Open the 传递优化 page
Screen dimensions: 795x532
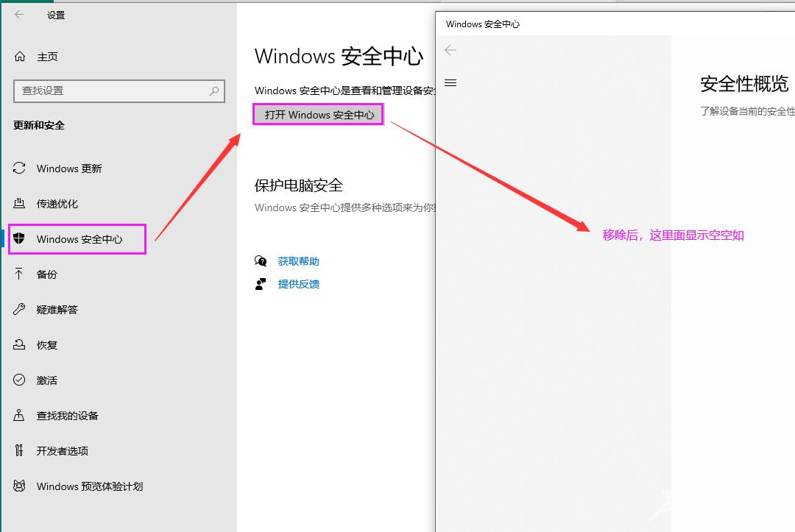[57, 204]
